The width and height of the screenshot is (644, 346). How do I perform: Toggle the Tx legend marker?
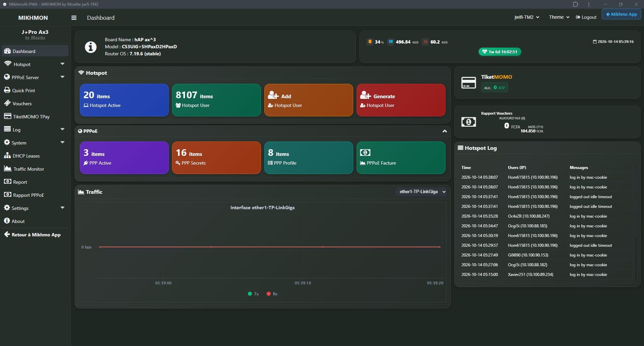(250, 294)
